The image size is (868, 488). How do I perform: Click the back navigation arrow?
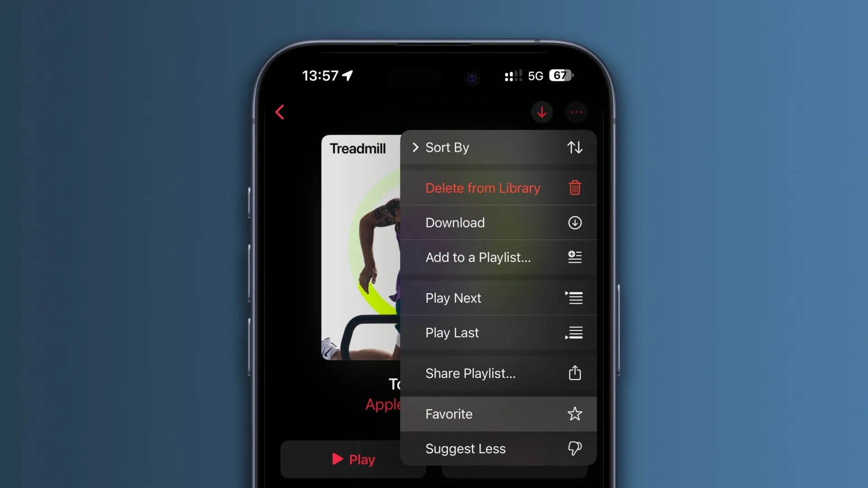[x=280, y=113]
